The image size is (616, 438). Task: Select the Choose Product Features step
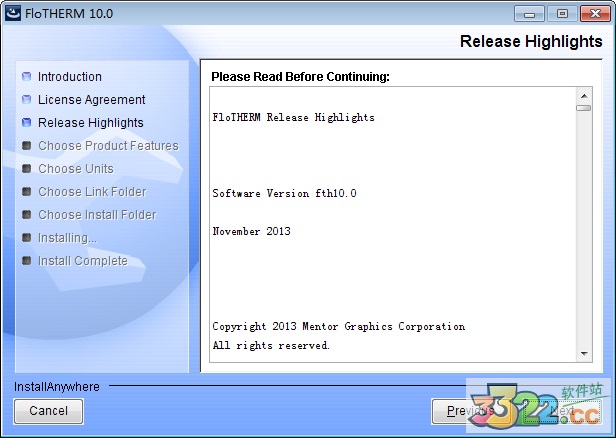point(108,146)
